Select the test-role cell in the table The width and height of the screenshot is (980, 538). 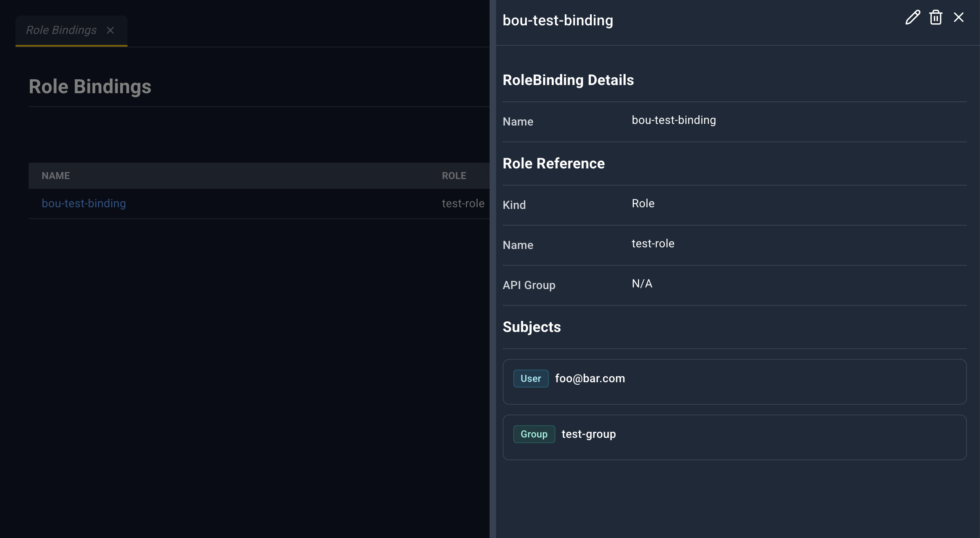coord(463,203)
